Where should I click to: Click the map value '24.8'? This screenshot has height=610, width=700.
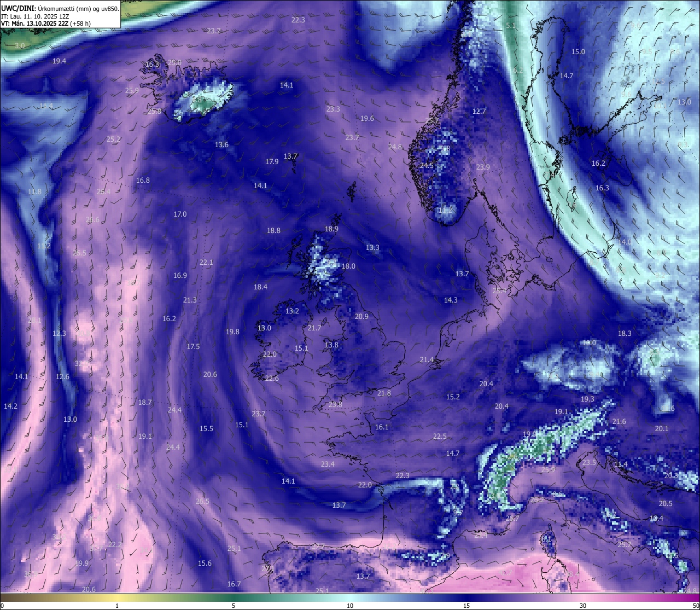(395, 147)
